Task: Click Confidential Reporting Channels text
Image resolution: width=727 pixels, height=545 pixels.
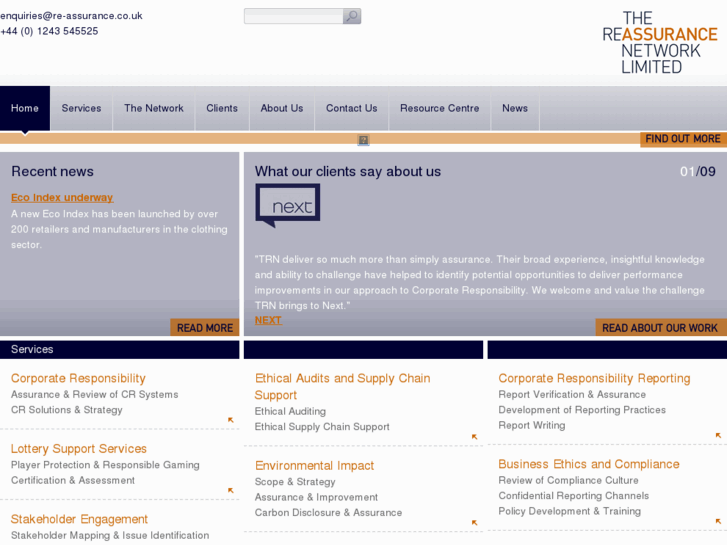Action: [x=574, y=496]
